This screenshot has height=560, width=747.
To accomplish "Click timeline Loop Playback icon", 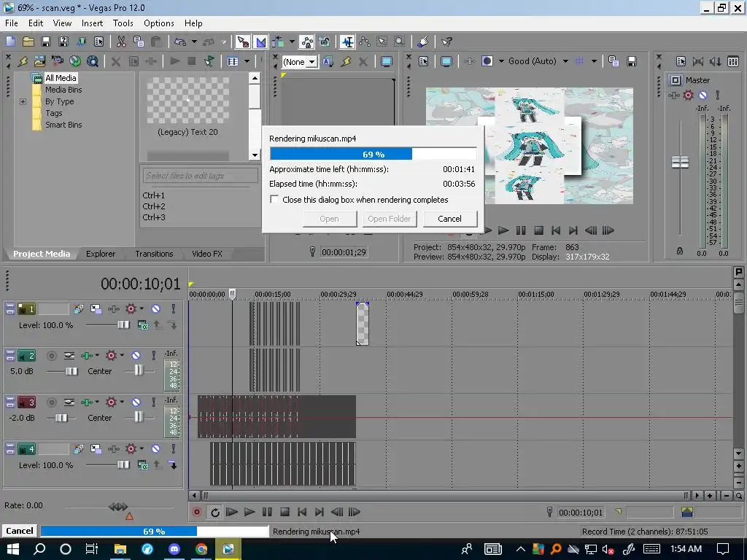I will tap(215, 513).
